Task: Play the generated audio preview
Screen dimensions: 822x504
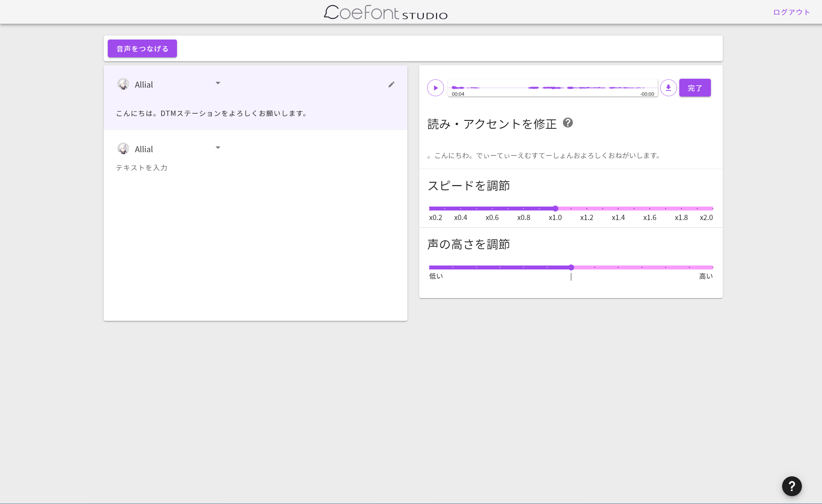Action: click(435, 88)
